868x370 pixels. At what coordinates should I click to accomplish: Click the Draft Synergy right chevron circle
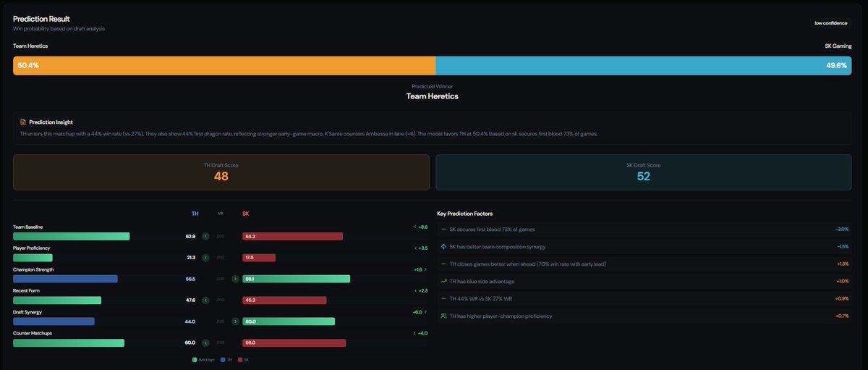pos(235,321)
